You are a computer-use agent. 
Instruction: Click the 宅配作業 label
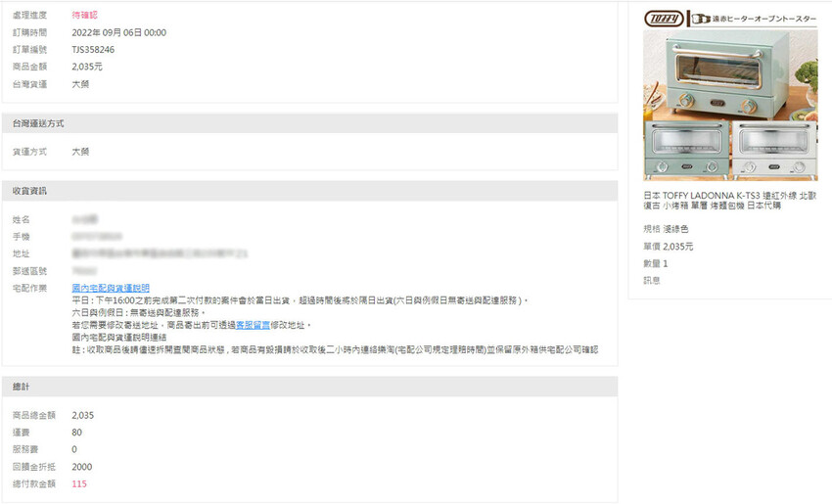click(29, 288)
